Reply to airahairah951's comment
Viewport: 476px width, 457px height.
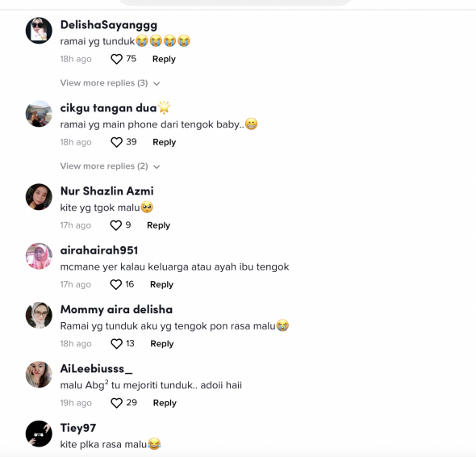click(x=162, y=285)
